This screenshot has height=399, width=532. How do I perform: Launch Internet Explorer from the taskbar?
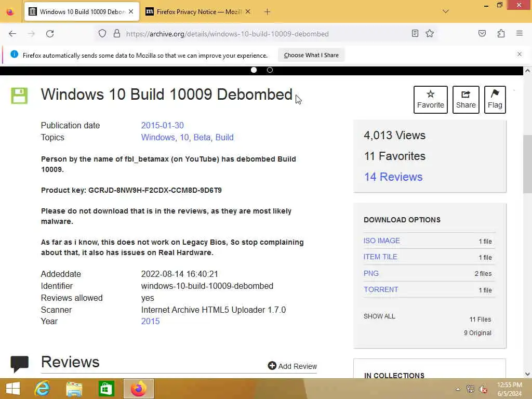43,389
